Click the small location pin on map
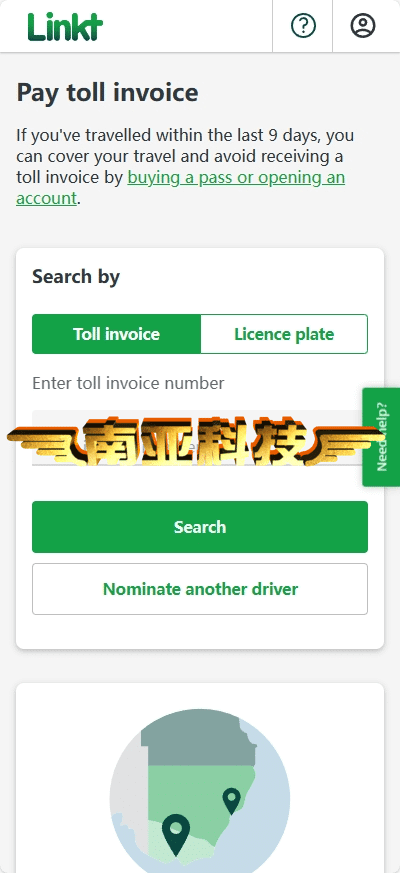Image resolution: width=400 pixels, height=873 pixels. [x=231, y=801]
